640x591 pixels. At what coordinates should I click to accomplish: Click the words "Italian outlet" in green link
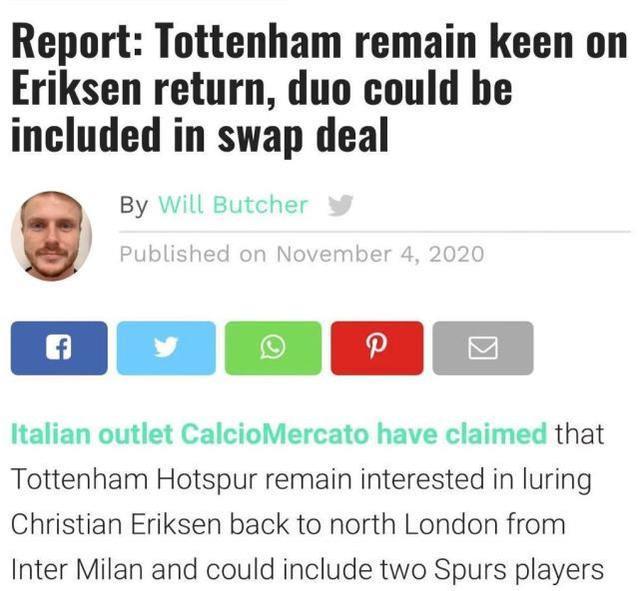[92, 433]
